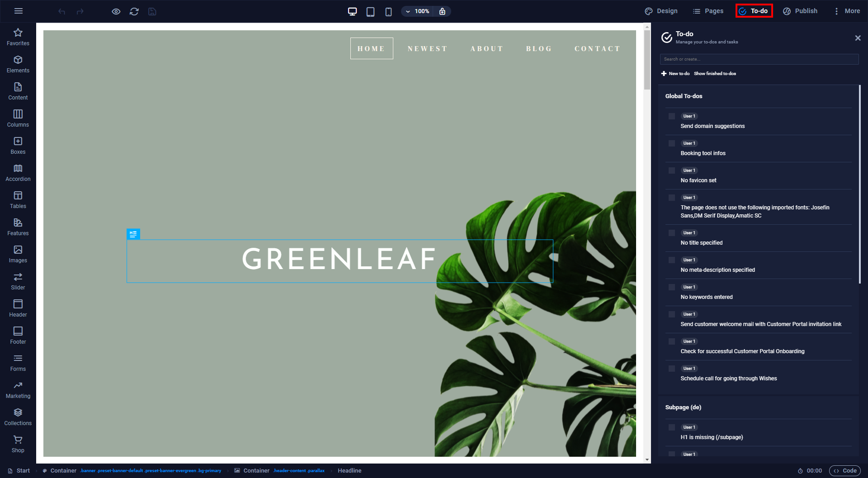Click the 'New to-do' button
868x478 pixels.
(675, 74)
